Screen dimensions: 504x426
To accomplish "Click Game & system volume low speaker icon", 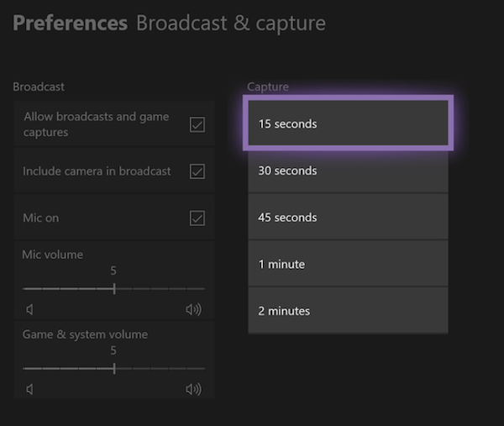I will tap(29, 389).
